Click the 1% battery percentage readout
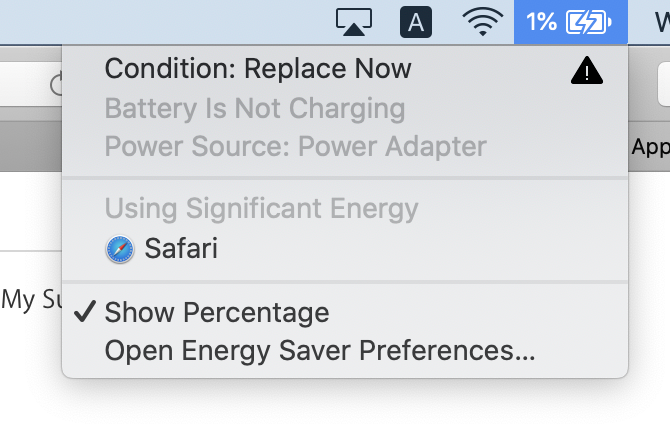Viewport: 670px width, 432px height. 541,22
